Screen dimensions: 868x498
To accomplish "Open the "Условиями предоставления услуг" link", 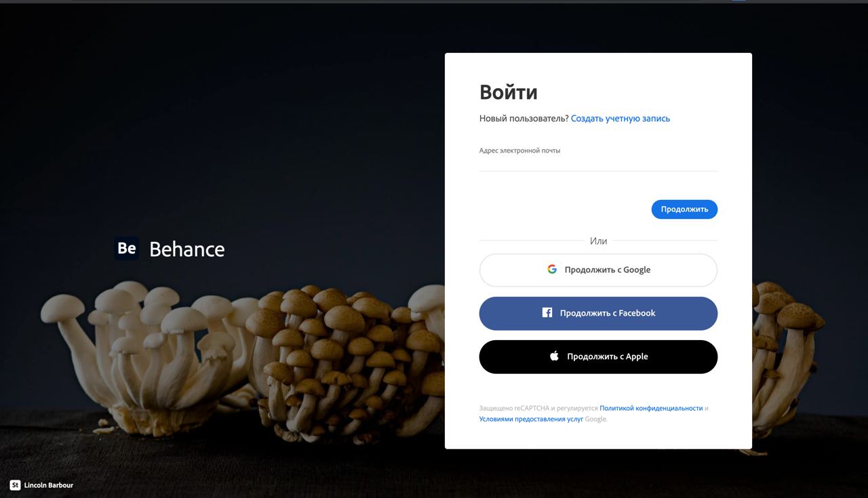I will [531, 419].
